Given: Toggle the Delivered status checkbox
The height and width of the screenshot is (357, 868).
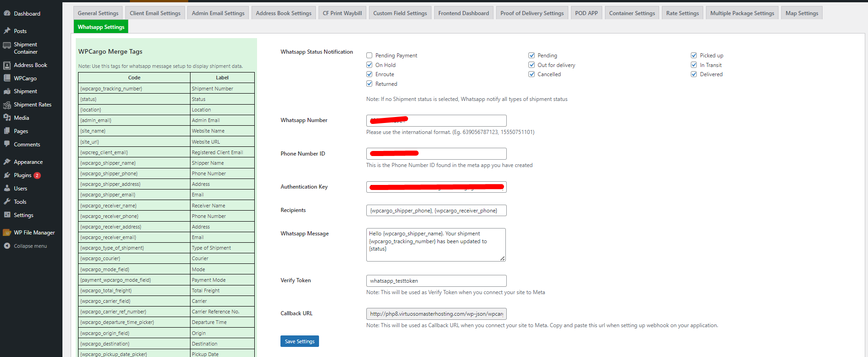Looking at the screenshot, I should (694, 74).
